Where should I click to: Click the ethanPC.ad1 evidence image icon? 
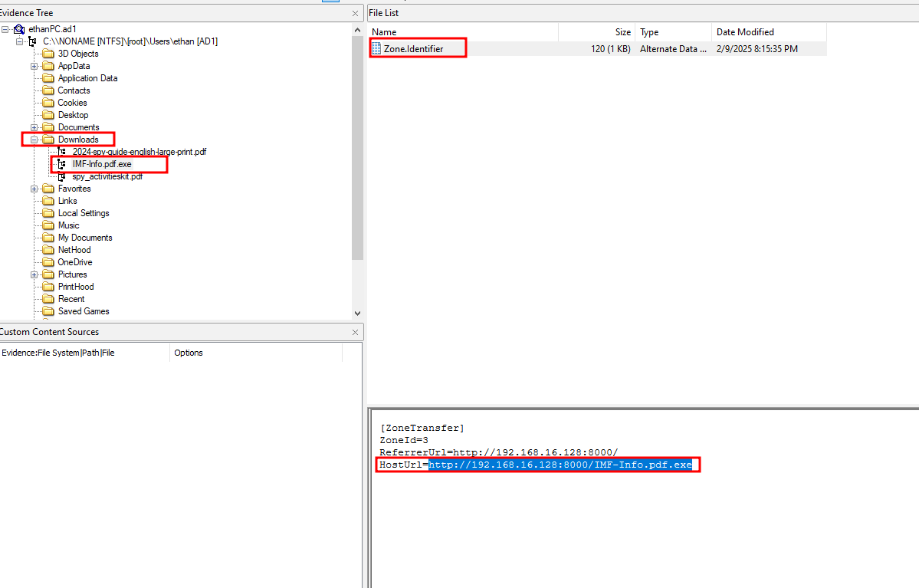pyautogui.click(x=19, y=29)
